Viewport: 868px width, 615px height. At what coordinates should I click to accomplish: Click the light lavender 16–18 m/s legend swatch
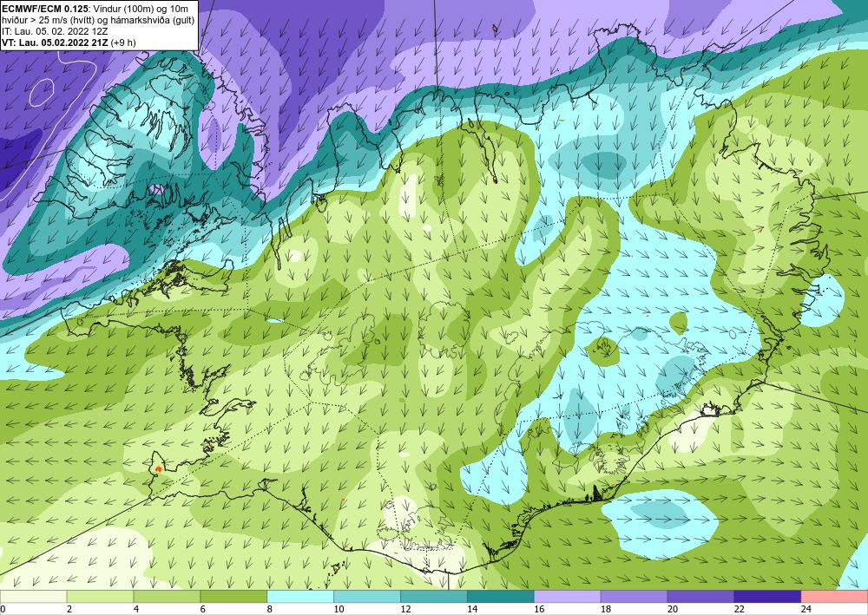pyautogui.click(x=568, y=596)
